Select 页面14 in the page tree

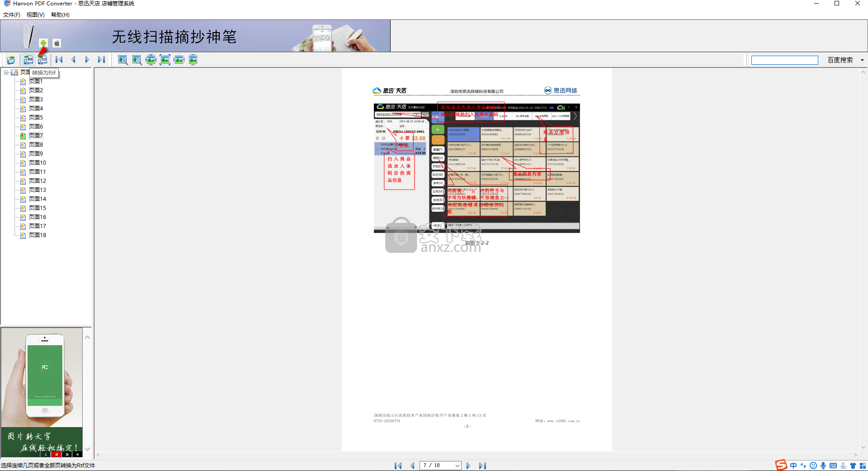click(x=37, y=199)
